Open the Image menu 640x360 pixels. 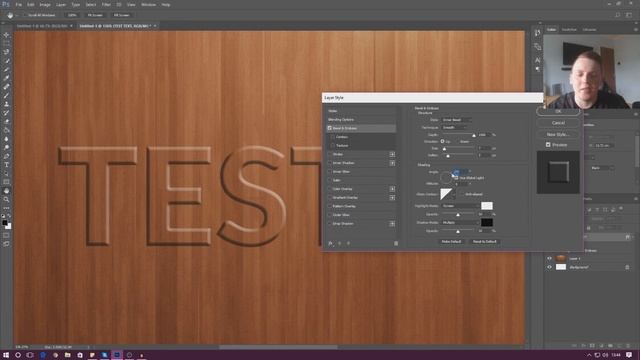(x=45, y=4)
